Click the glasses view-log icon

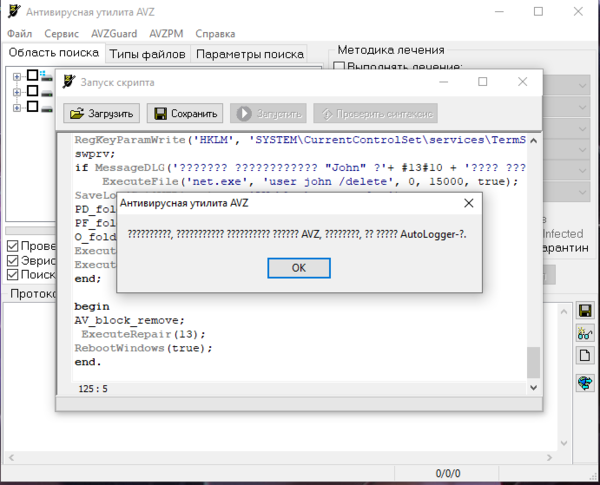click(585, 333)
